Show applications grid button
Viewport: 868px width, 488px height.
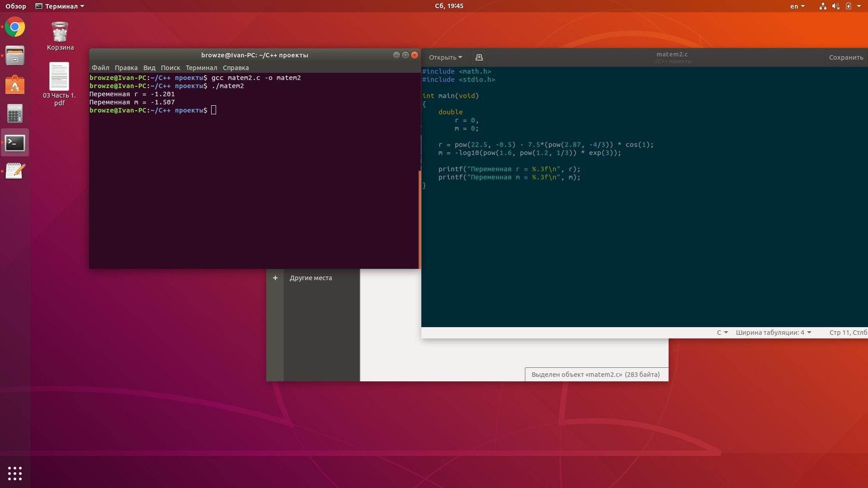15,473
